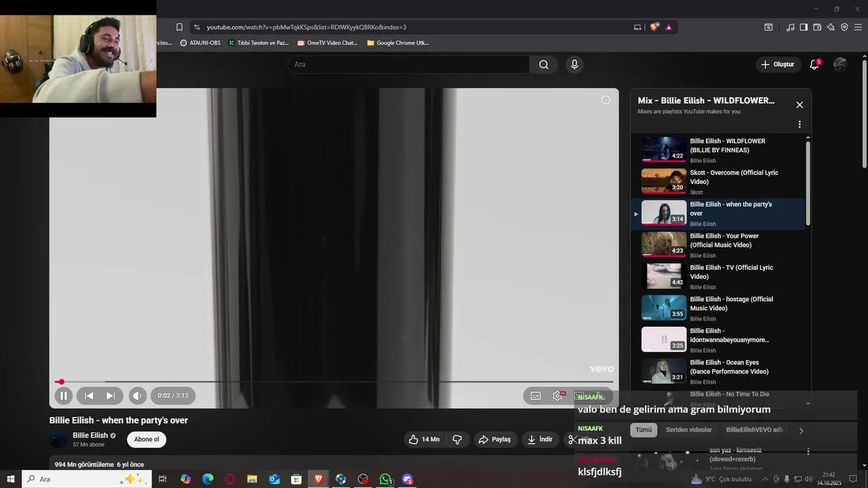Toggle the browser sidebar panel
868x488 pixels.
pyautogui.click(x=804, y=27)
